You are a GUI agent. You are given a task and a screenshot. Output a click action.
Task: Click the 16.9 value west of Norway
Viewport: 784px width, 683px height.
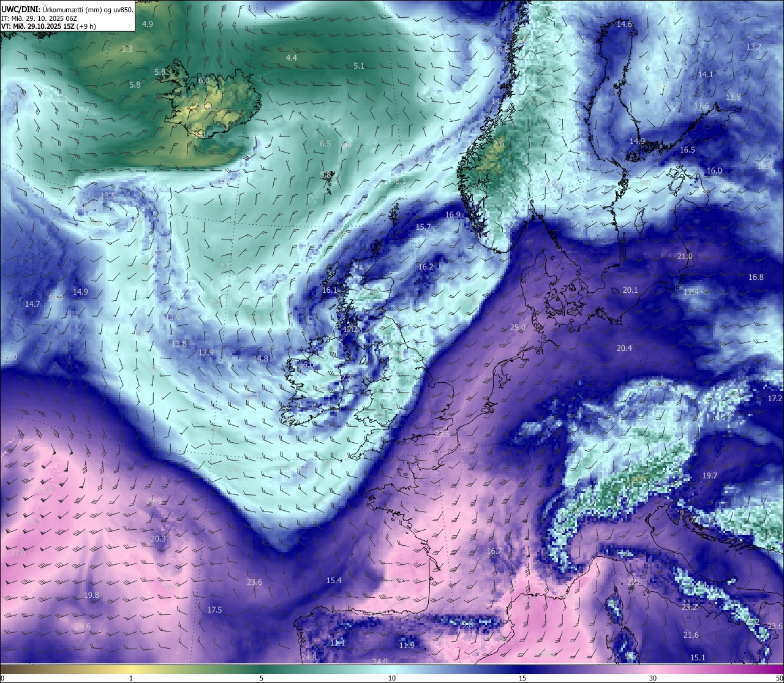[453, 215]
